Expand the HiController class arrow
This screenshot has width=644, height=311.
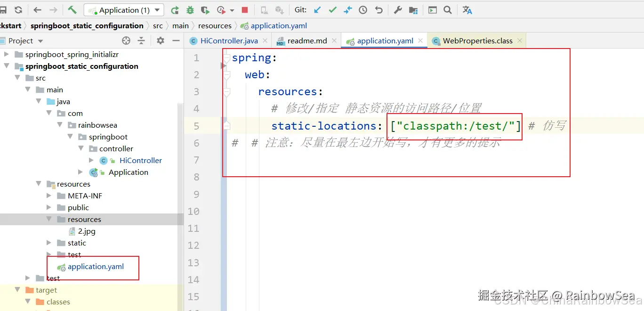click(91, 160)
